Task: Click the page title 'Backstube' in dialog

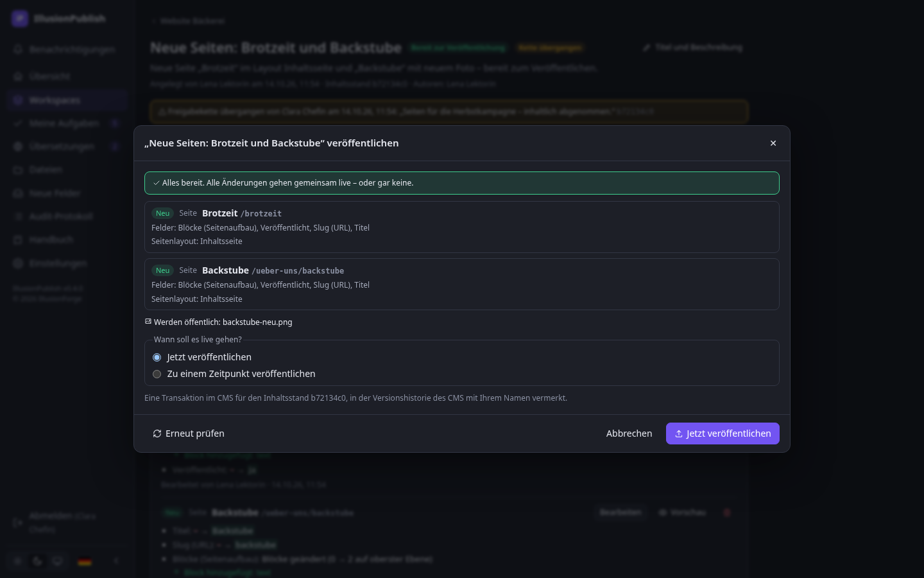Action: point(225,270)
